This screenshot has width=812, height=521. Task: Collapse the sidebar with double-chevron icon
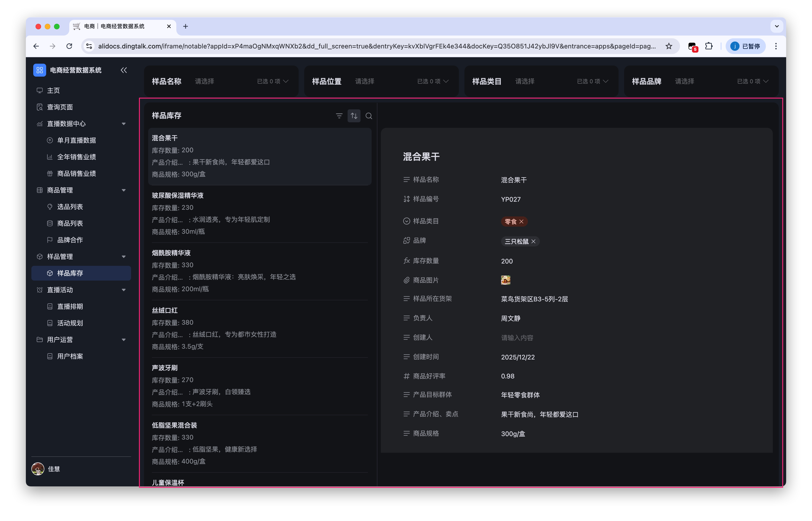(123, 70)
